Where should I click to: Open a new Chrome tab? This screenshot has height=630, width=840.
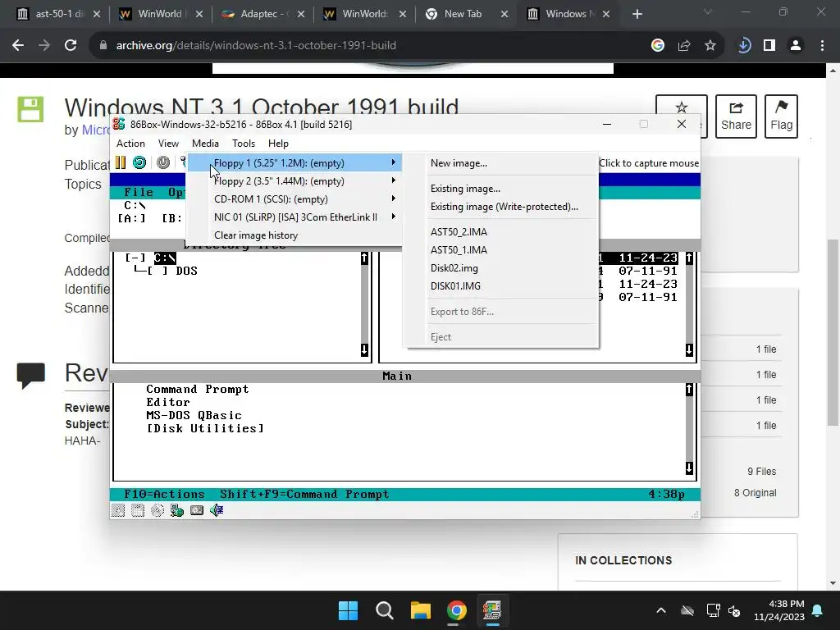pyautogui.click(x=637, y=14)
